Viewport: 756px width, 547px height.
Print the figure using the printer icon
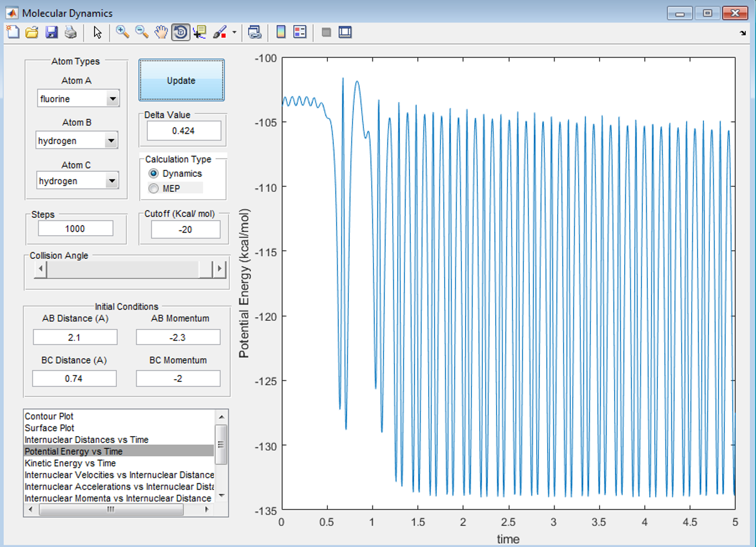pyautogui.click(x=70, y=32)
